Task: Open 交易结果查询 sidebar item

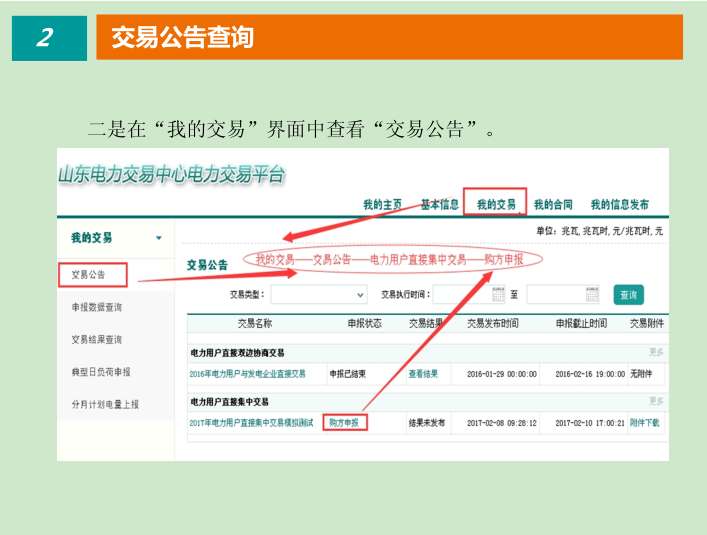Action: tap(96, 339)
